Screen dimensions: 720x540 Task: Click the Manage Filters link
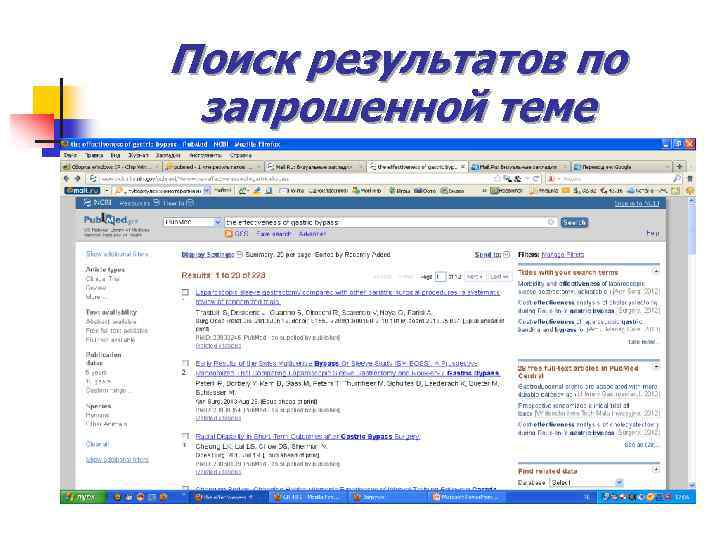(562, 254)
